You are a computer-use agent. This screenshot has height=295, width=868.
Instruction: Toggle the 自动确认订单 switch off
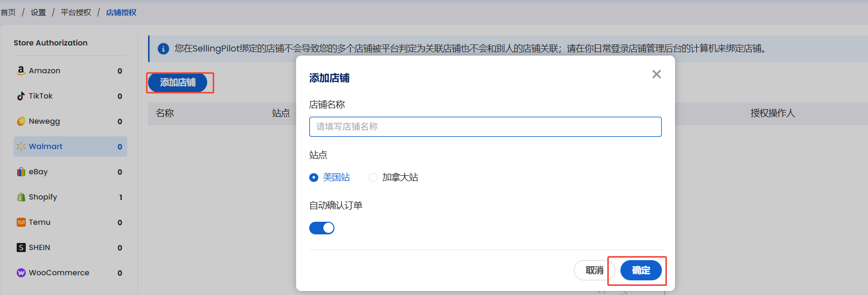[x=322, y=228]
